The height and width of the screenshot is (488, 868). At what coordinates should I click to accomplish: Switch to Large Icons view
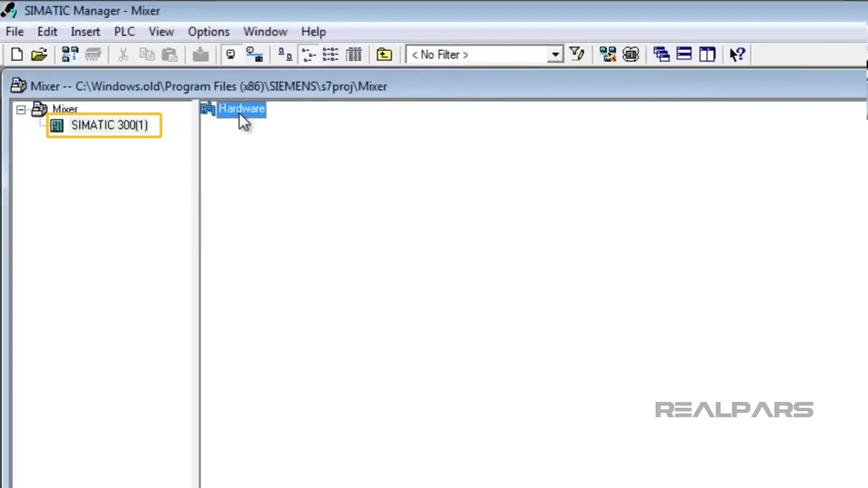click(285, 55)
